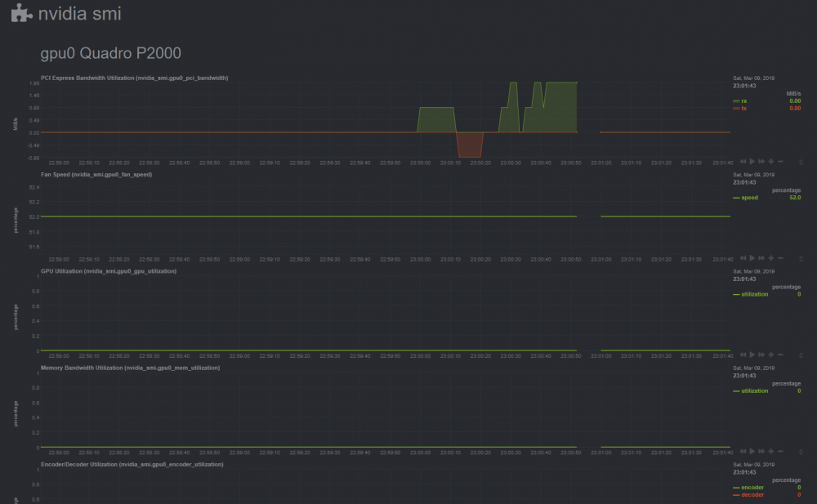The height and width of the screenshot is (504, 817).
Task: Pan Memory Bandwidth Utilization chart left with rewind
Action: click(743, 452)
